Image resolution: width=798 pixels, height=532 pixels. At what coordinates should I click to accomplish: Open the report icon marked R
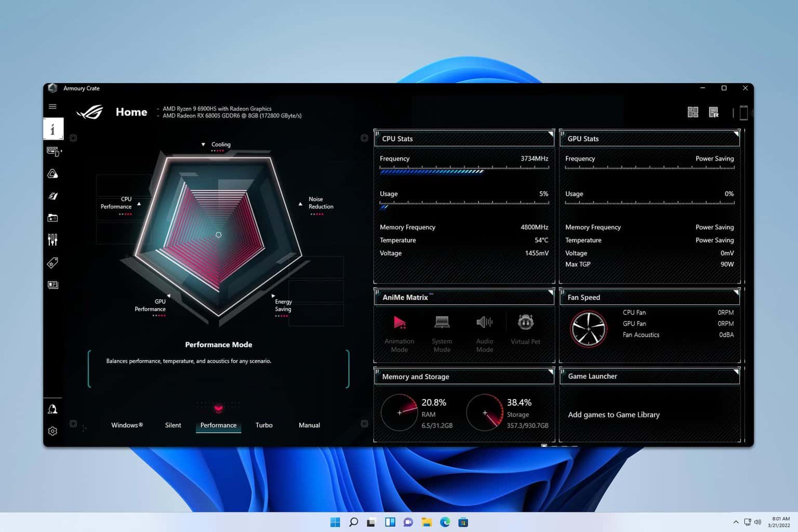[x=714, y=112]
